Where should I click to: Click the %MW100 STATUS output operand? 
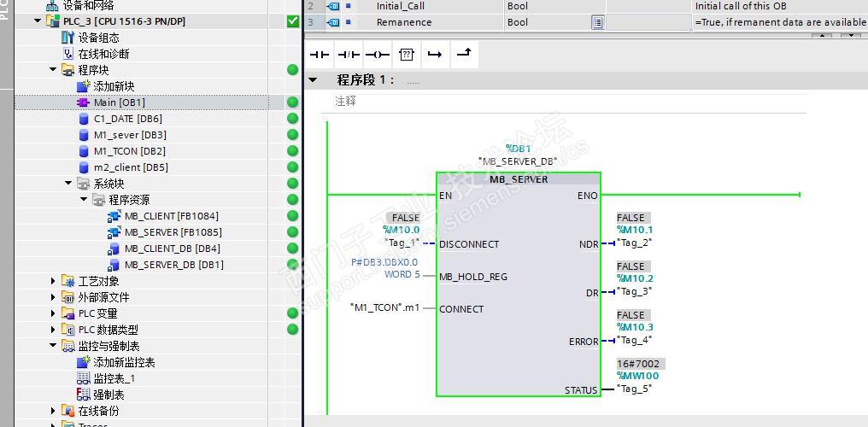[637, 376]
